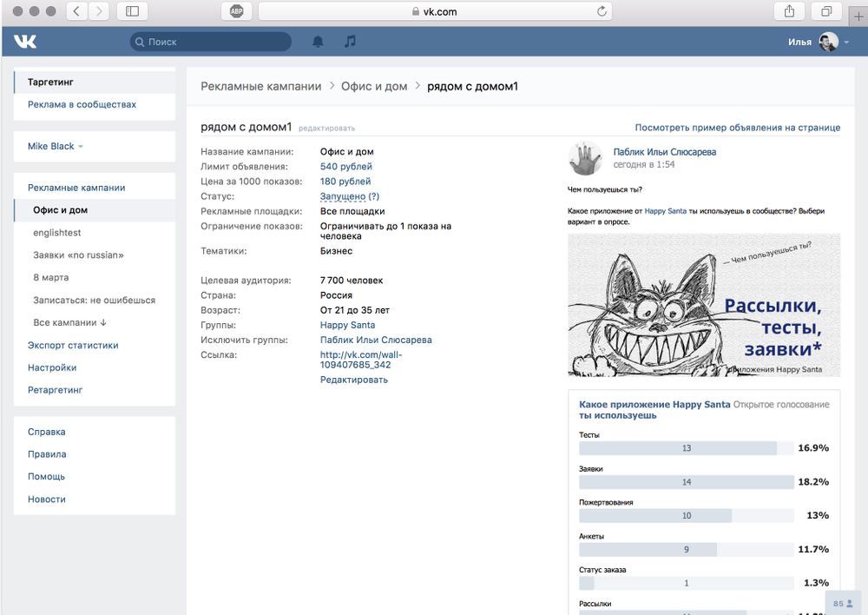
Task: Vote for Статус заказа poll option
Action: (687, 583)
